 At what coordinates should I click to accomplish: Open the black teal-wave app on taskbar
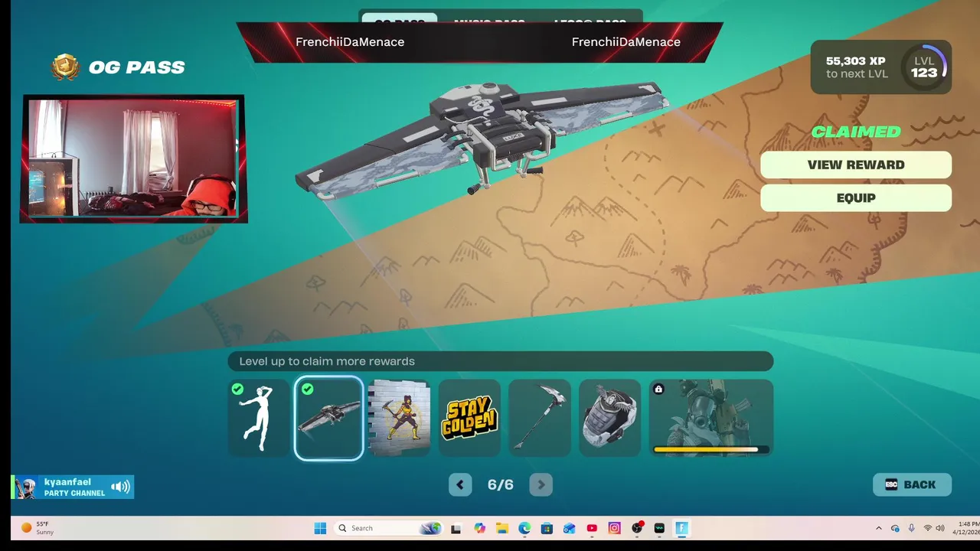[x=659, y=528]
